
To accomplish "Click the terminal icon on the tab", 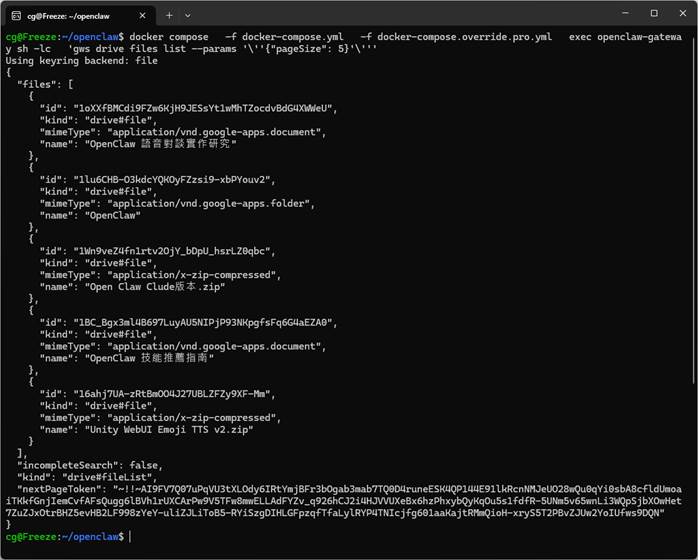I will [x=16, y=15].
